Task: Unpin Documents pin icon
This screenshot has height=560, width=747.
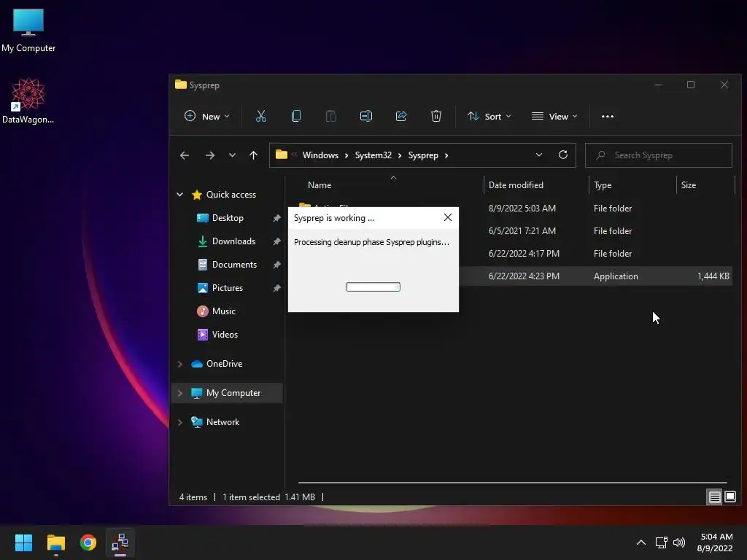Action: [x=276, y=265]
